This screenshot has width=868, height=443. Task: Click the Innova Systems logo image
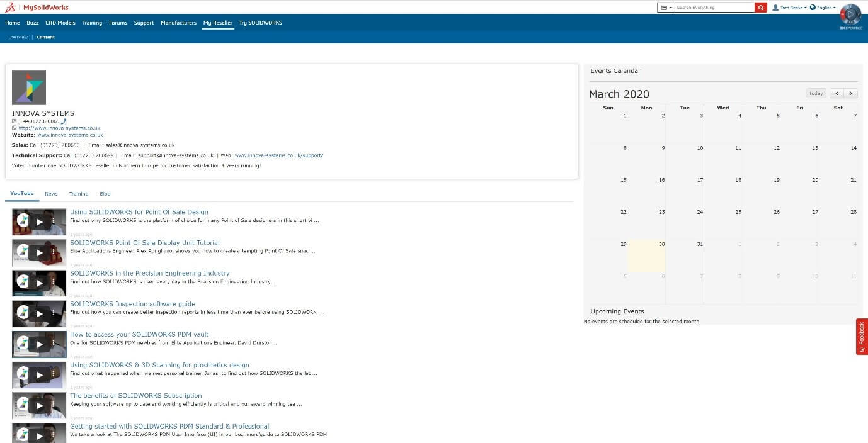tap(29, 87)
